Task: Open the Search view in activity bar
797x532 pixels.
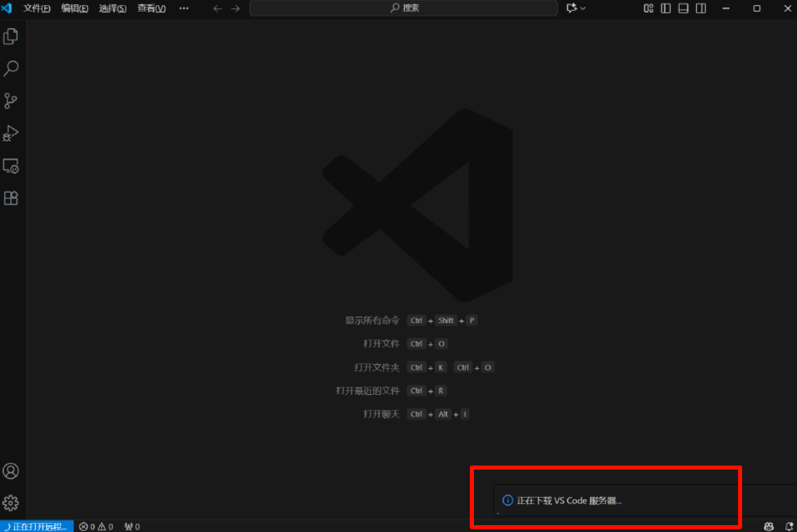Action: tap(11, 69)
